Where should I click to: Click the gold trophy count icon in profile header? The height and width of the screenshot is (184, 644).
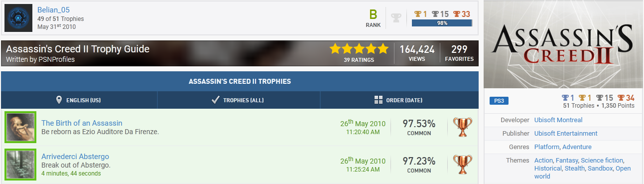point(418,14)
